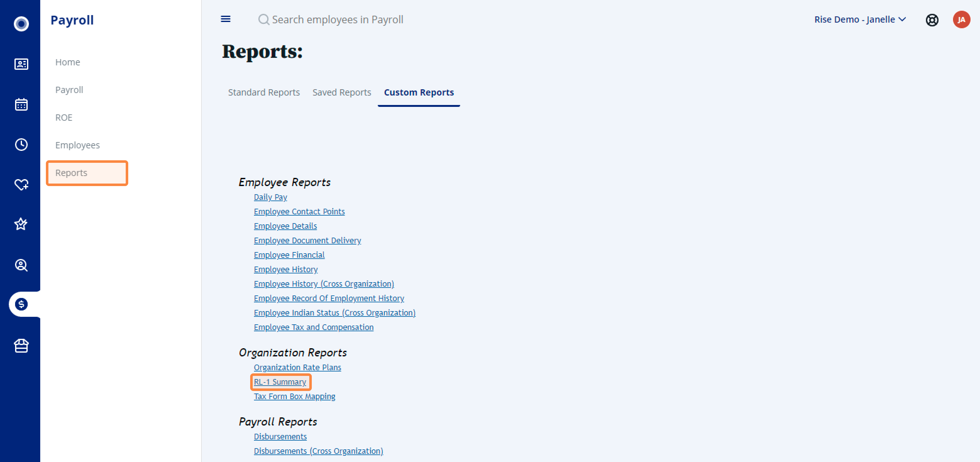Open Organization Rate Plans report
The image size is (980, 462).
point(297,368)
